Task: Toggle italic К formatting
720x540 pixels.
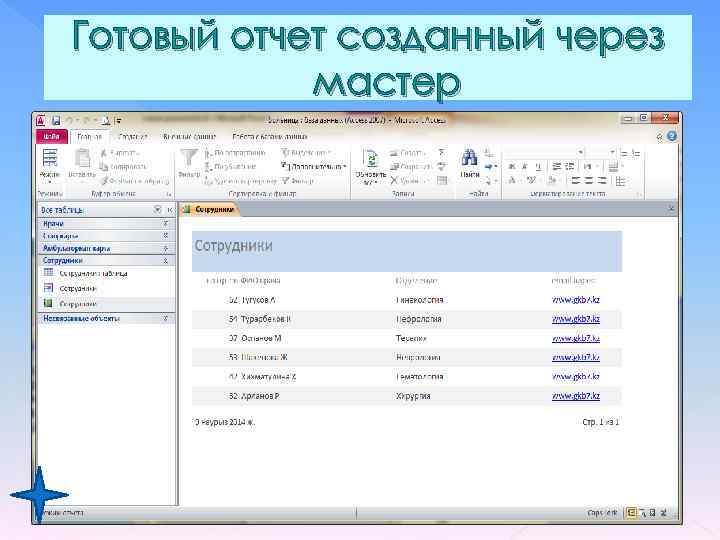Action: click(525, 166)
